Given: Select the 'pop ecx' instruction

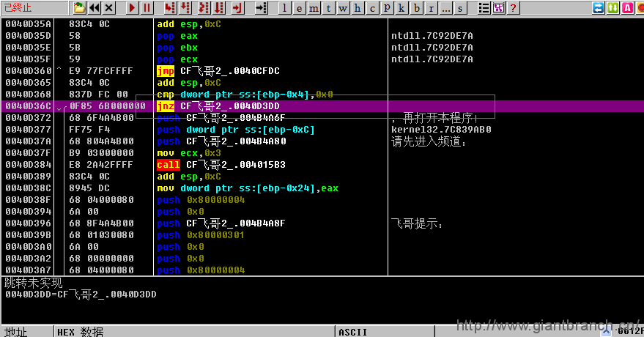Looking at the screenshot, I should tap(177, 59).
